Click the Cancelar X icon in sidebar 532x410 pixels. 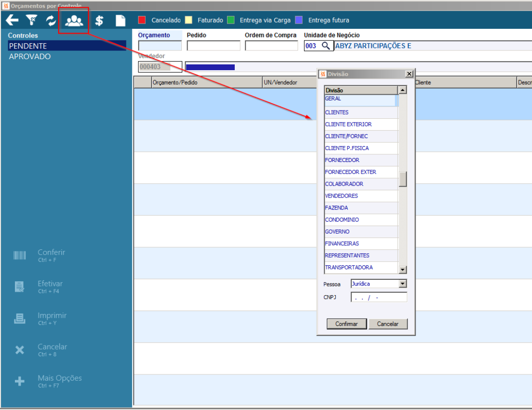click(20, 349)
